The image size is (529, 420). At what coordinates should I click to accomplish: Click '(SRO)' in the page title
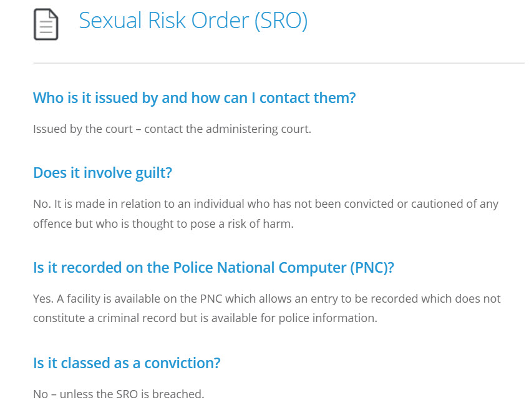281,21
